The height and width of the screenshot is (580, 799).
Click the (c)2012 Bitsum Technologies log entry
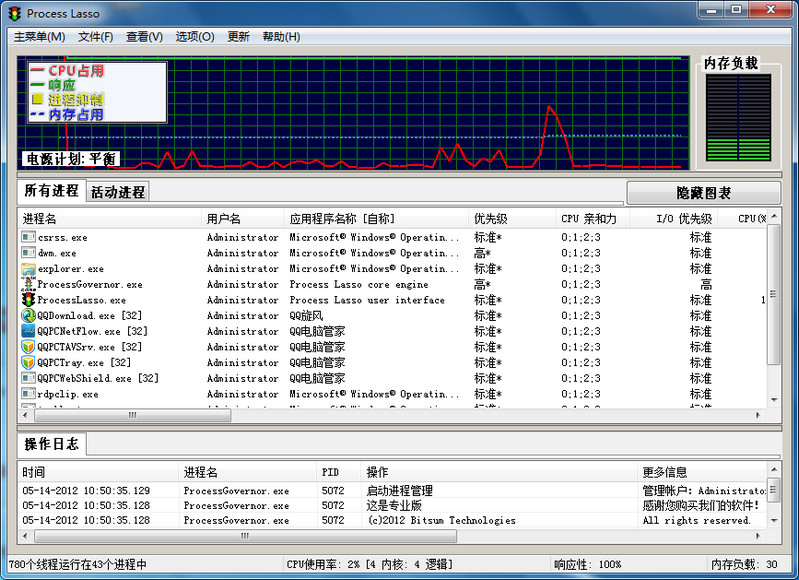[x=442, y=520]
